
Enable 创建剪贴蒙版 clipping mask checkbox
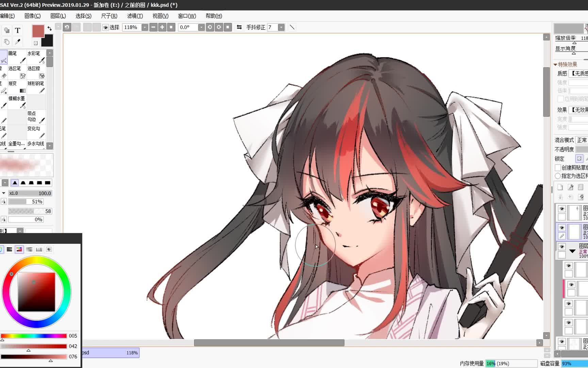pos(558,168)
